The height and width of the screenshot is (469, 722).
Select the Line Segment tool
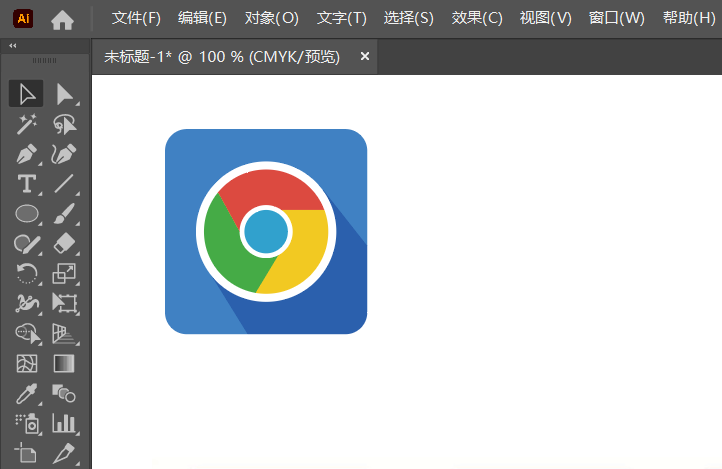[64, 184]
